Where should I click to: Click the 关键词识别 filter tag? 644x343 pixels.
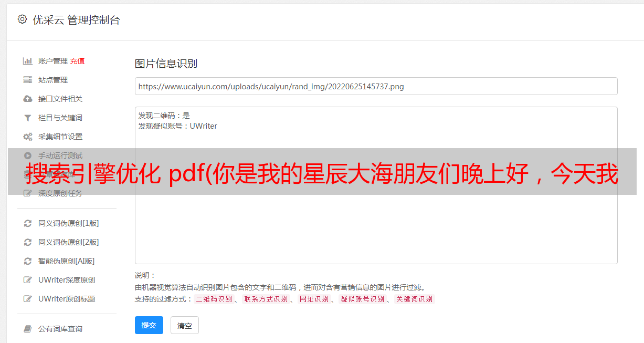[x=415, y=299]
